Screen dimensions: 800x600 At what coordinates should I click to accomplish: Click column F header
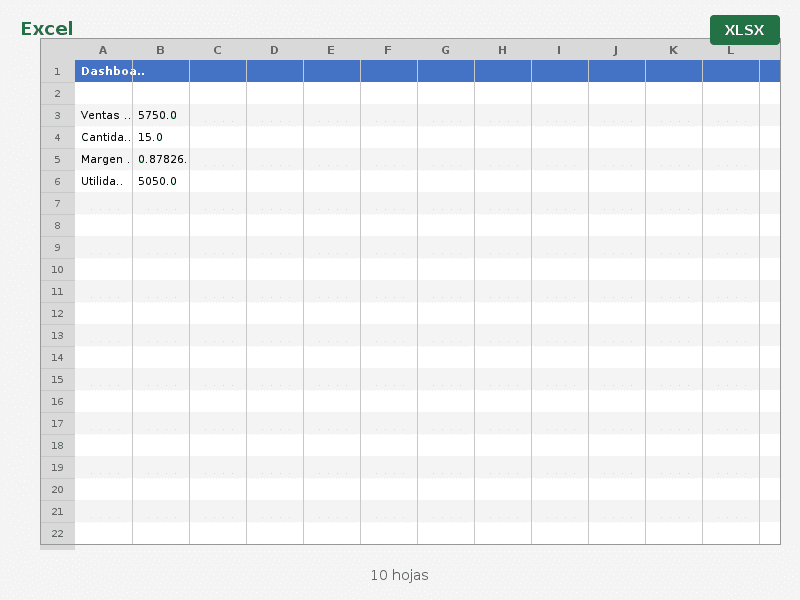[x=388, y=50]
